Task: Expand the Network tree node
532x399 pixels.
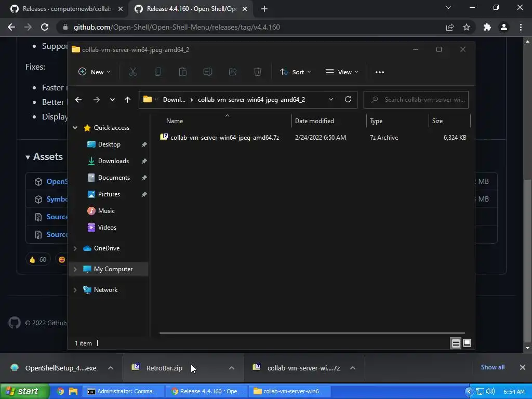Action: tap(75, 290)
